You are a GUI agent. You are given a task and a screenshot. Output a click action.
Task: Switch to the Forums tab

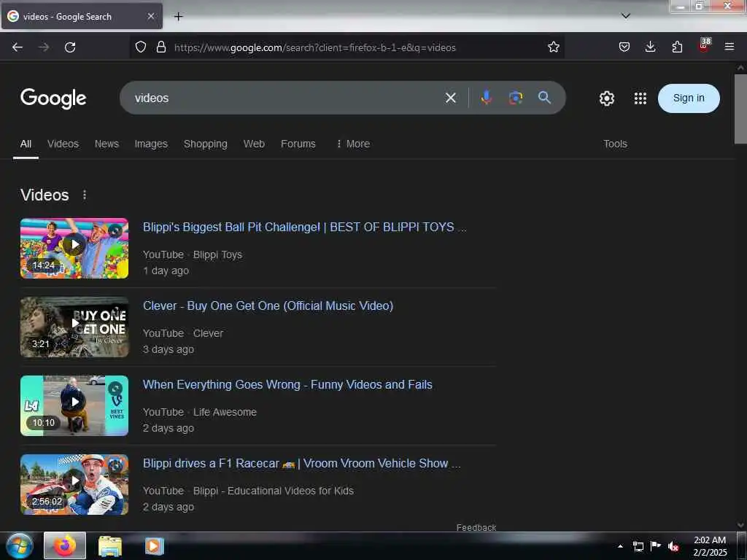pyautogui.click(x=298, y=144)
